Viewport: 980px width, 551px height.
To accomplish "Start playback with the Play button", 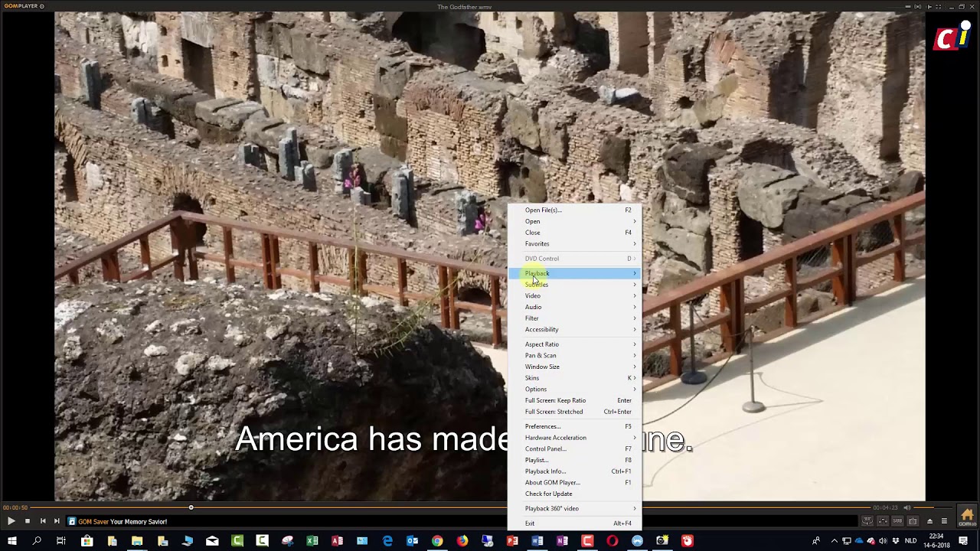I will (x=11, y=521).
